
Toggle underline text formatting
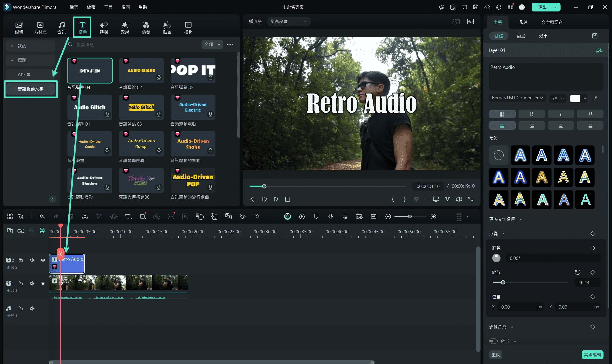pyautogui.click(x=590, y=114)
